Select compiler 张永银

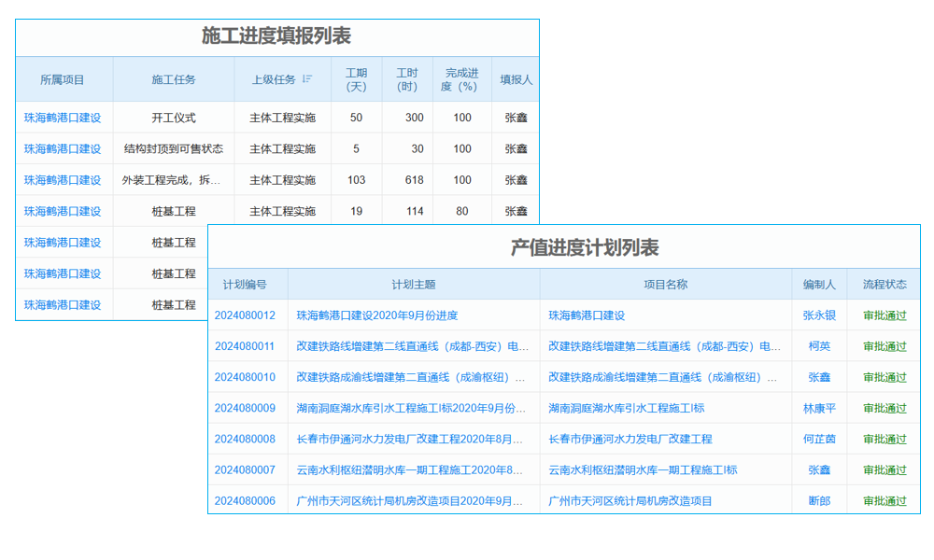pyautogui.click(x=821, y=315)
